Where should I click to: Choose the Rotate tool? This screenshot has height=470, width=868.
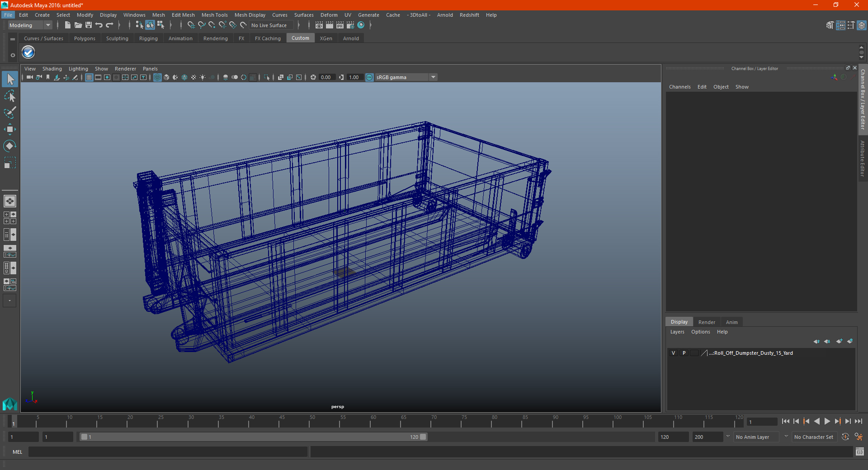[x=10, y=146]
